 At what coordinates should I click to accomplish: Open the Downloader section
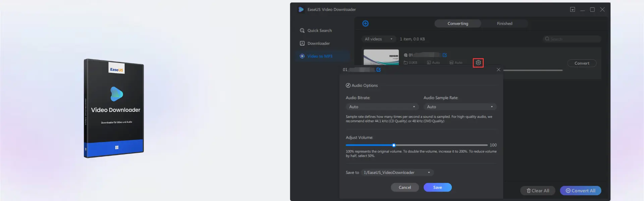(x=315, y=44)
